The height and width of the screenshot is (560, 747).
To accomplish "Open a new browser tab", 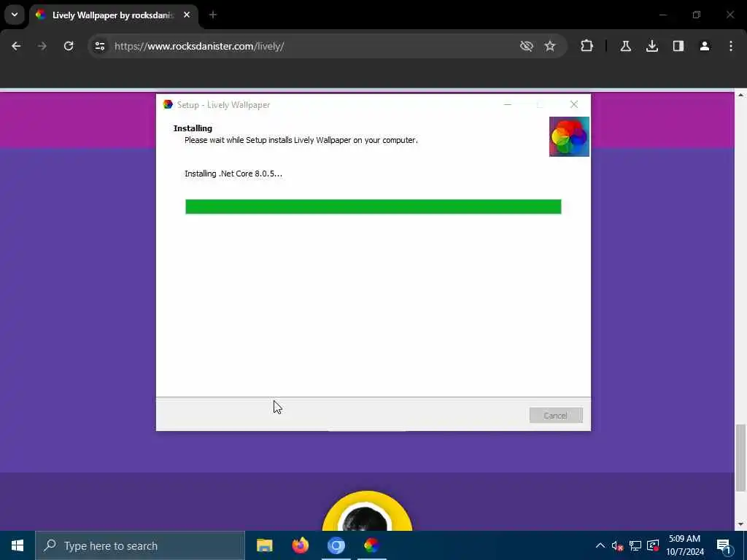I will pos(213,15).
